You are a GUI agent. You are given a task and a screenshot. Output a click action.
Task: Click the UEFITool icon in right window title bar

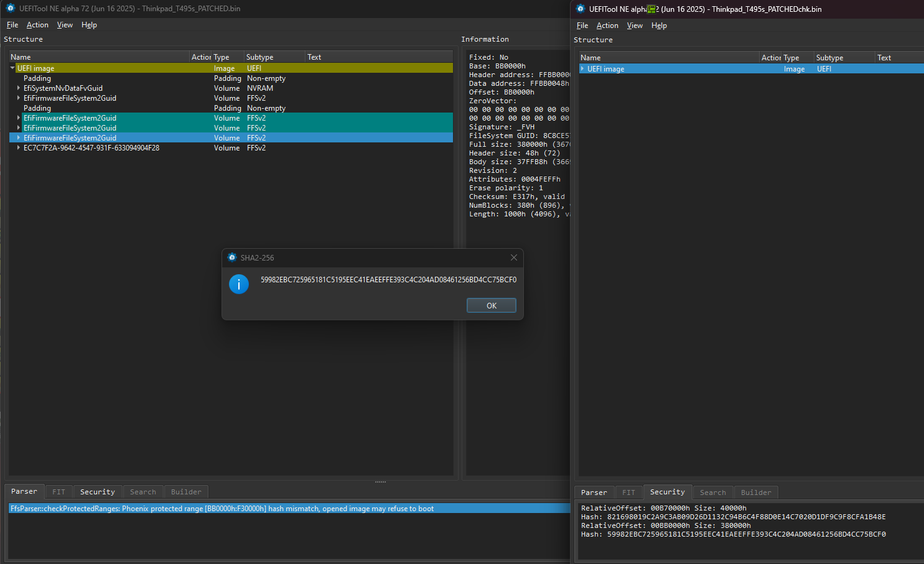point(581,9)
